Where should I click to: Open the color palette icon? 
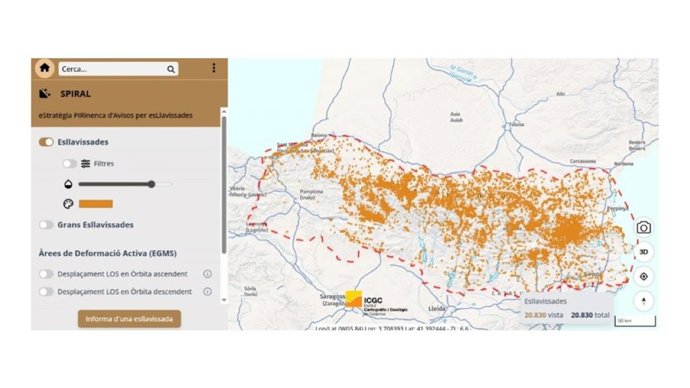(68, 204)
